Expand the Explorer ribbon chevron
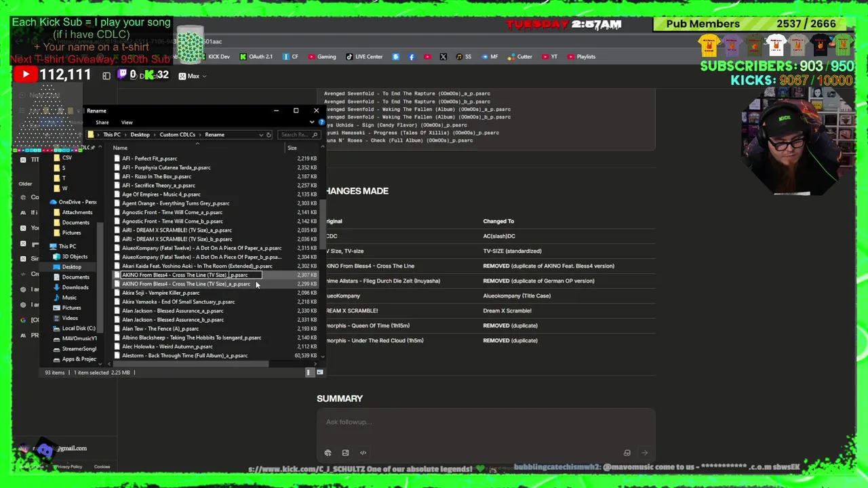Screen dimensions: 868x488 coord(312,122)
